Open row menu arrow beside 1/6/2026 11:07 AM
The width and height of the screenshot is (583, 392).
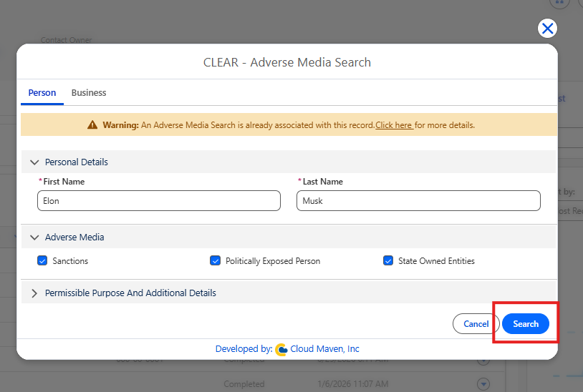483,383
